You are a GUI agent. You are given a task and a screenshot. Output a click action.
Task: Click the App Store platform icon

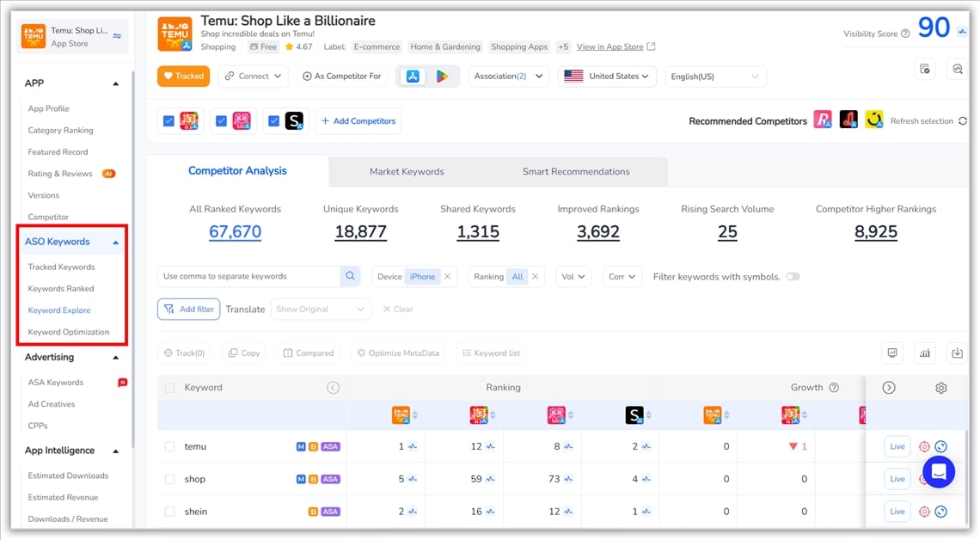click(x=413, y=77)
